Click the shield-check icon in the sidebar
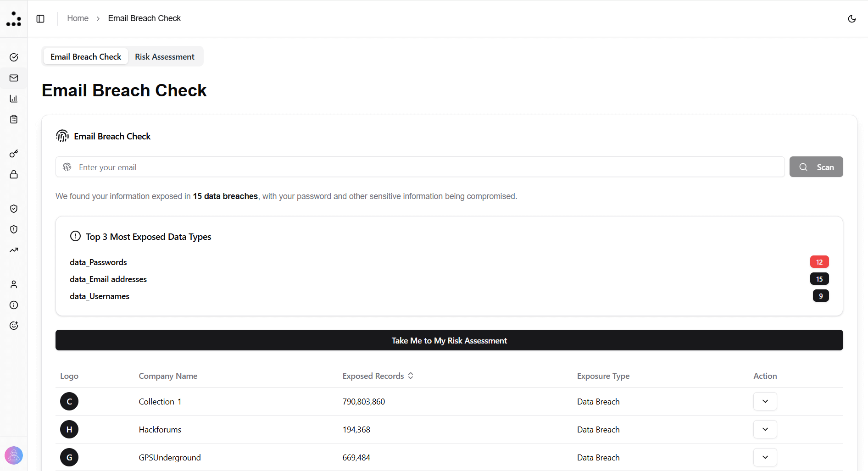 (x=13, y=209)
